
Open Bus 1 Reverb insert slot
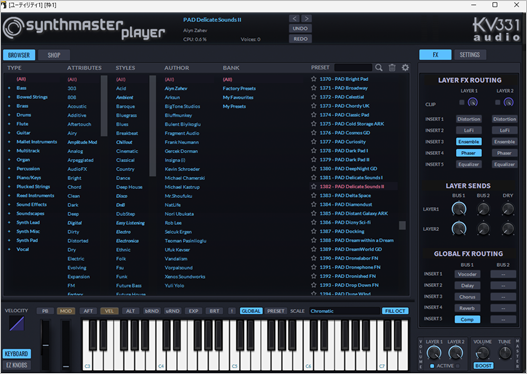tap(467, 308)
